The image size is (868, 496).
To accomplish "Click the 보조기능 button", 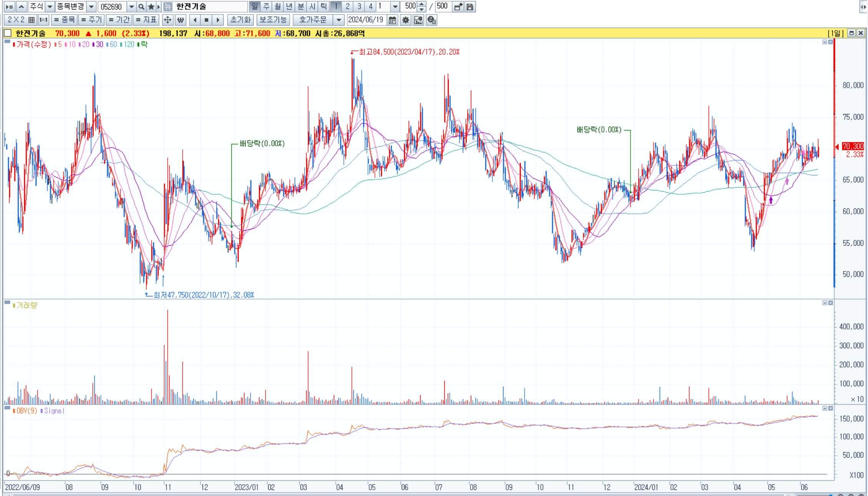I will pos(273,20).
